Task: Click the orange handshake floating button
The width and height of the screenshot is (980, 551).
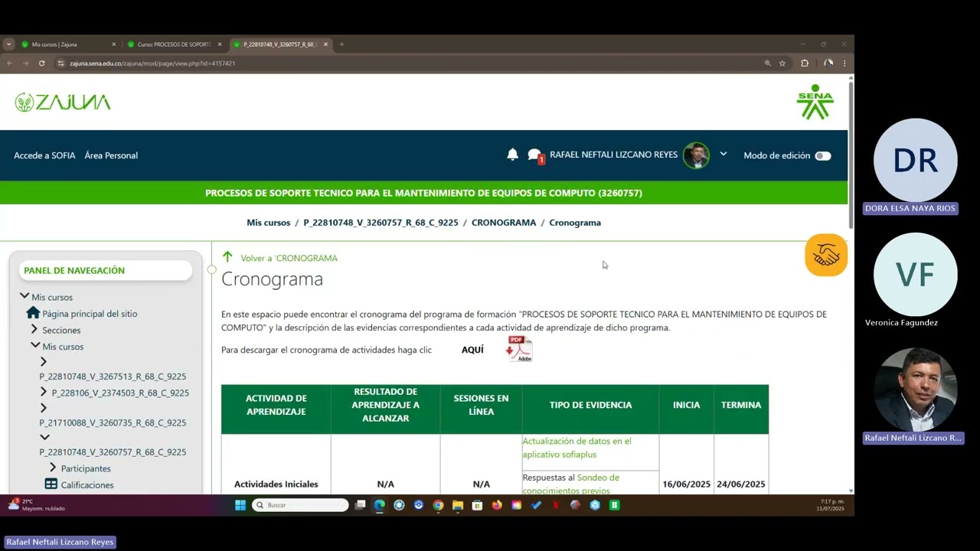Action: (826, 255)
